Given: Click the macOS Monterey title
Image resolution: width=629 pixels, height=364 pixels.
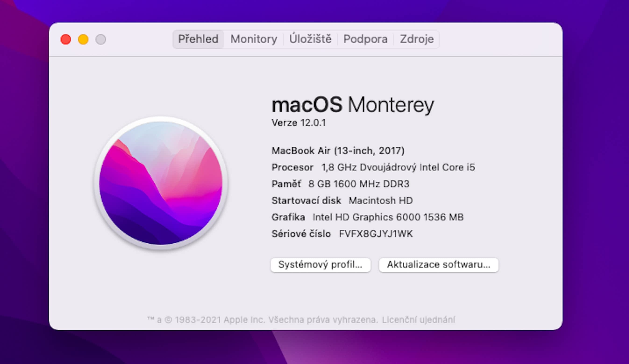Looking at the screenshot, I should [x=352, y=105].
